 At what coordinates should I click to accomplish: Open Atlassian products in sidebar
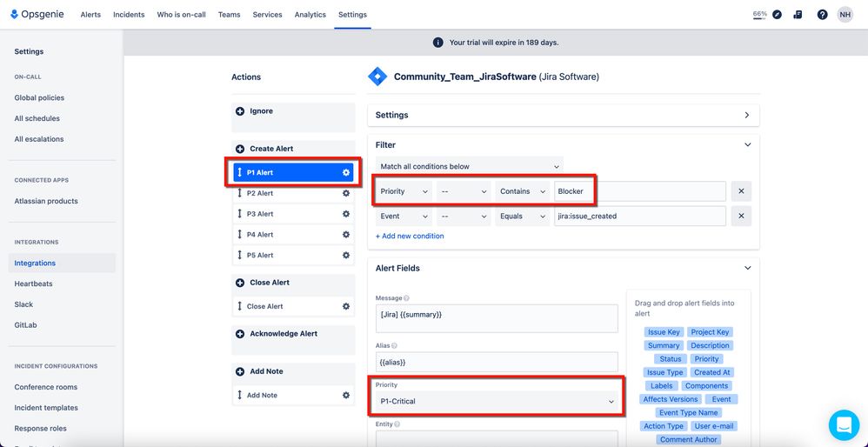(x=46, y=202)
